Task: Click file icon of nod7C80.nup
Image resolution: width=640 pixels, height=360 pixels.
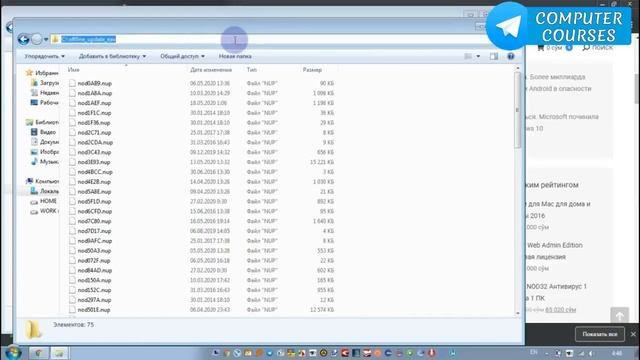Action: click(72, 221)
